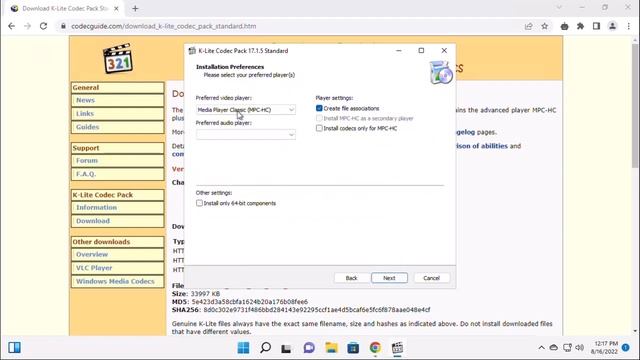The height and width of the screenshot is (360, 640).
Task: Reload the codecguide page
Action: [x=43, y=26]
